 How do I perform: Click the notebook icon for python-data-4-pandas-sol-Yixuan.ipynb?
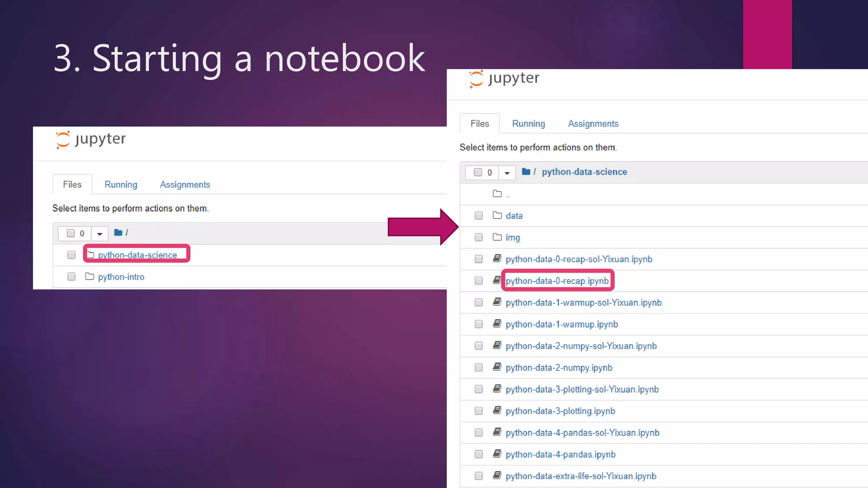[x=497, y=432]
